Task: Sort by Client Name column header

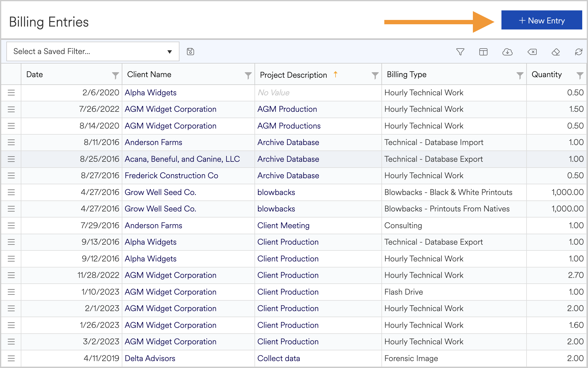Action: (149, 75)
